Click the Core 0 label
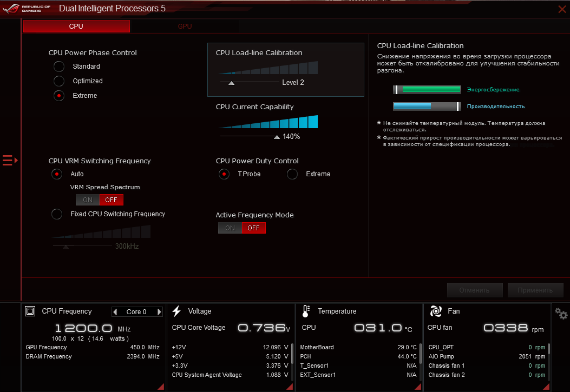The height and width of the screenshot is (392, 570). click(x=136, y=312)
